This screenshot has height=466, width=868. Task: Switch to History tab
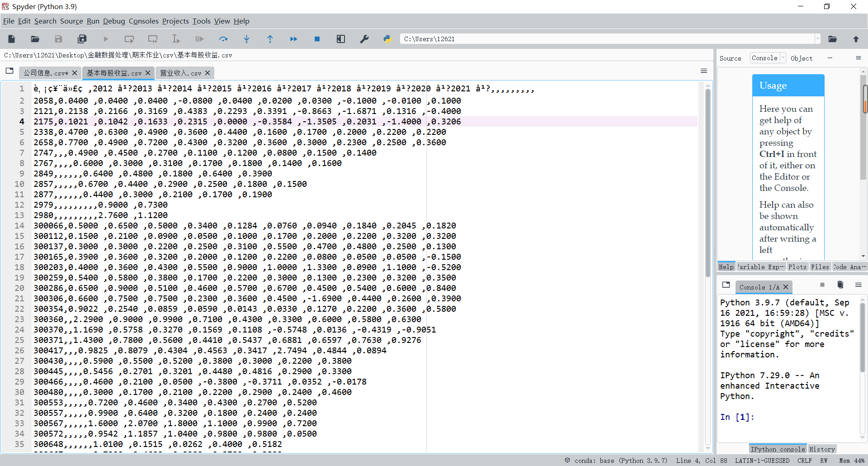[x=822, y=449]
